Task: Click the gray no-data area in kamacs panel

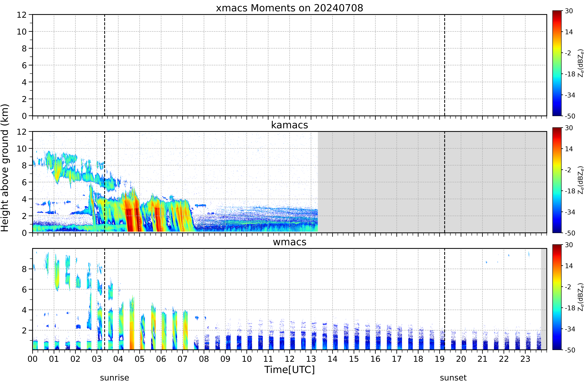Action: coord(432,182)
